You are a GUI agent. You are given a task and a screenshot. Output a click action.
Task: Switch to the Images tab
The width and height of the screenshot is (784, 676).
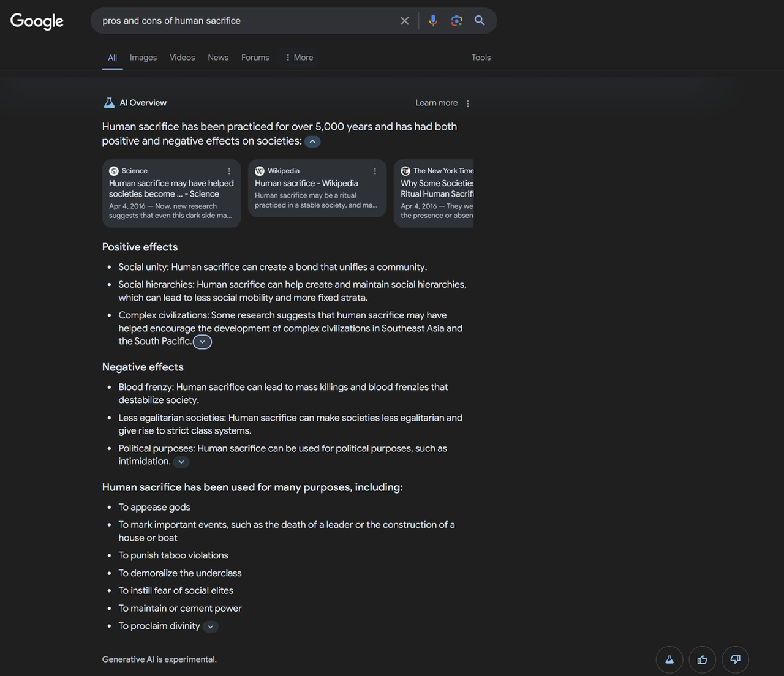[143, 58]
